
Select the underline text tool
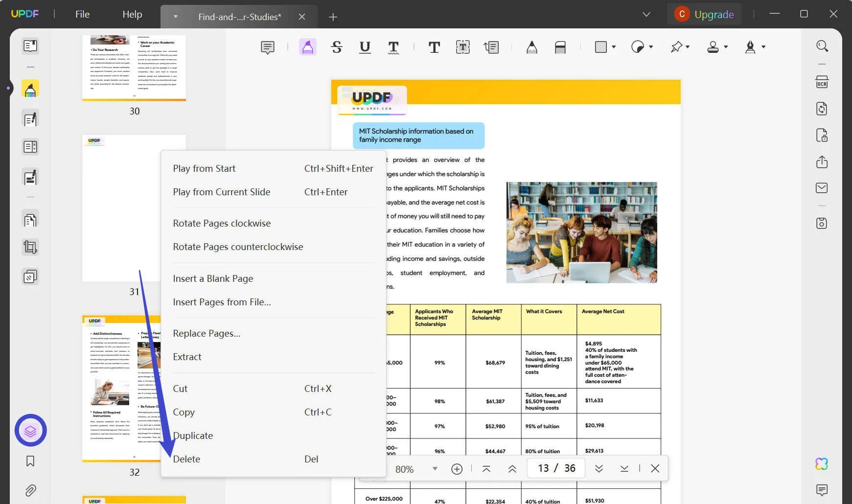[x=365, y=47]
